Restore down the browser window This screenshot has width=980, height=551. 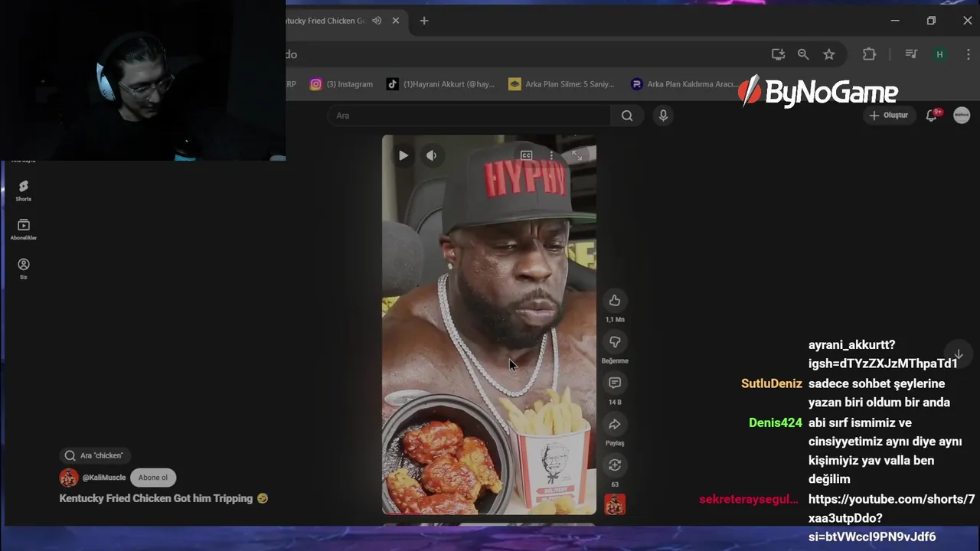pos(931,21)
